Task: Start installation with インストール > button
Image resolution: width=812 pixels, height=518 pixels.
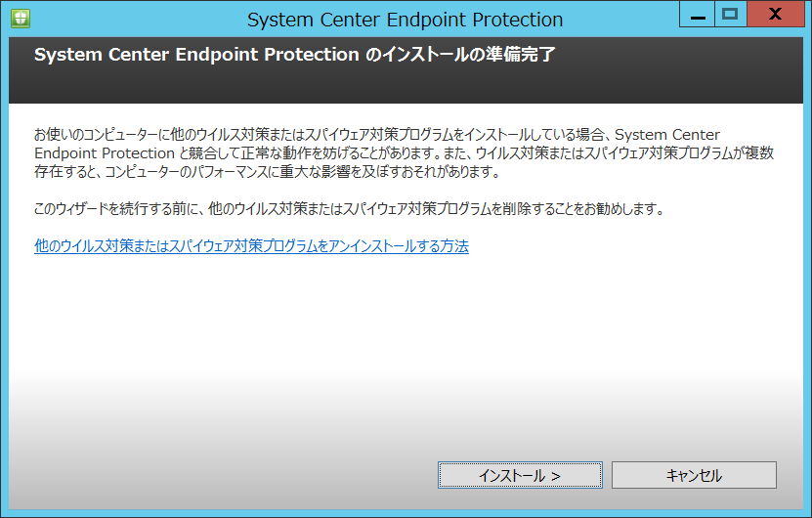Action: 520,475
